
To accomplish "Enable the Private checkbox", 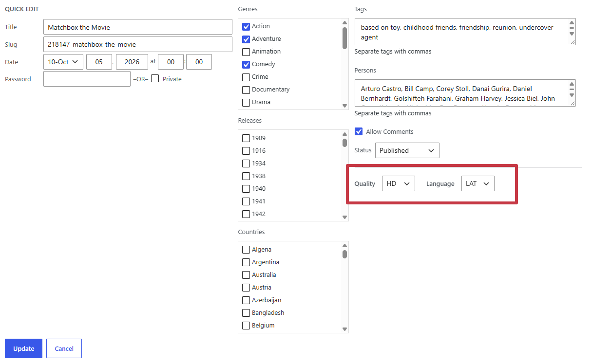I will click(155, 79).
